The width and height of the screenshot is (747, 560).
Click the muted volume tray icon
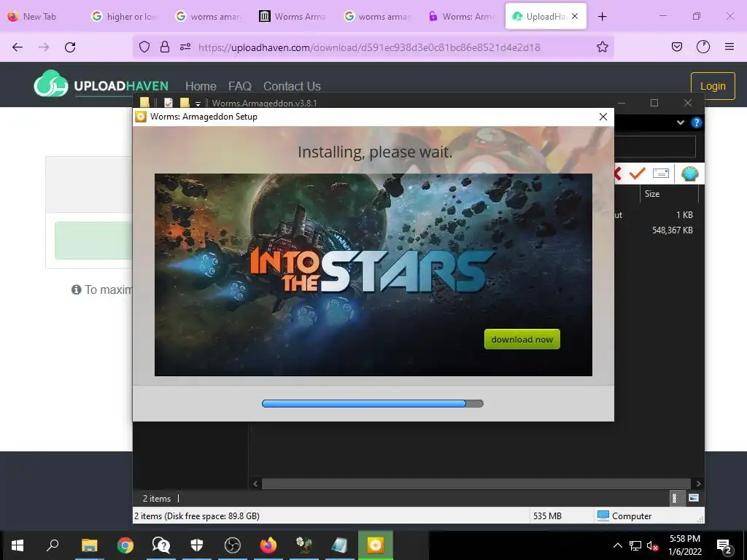[652, 545]
